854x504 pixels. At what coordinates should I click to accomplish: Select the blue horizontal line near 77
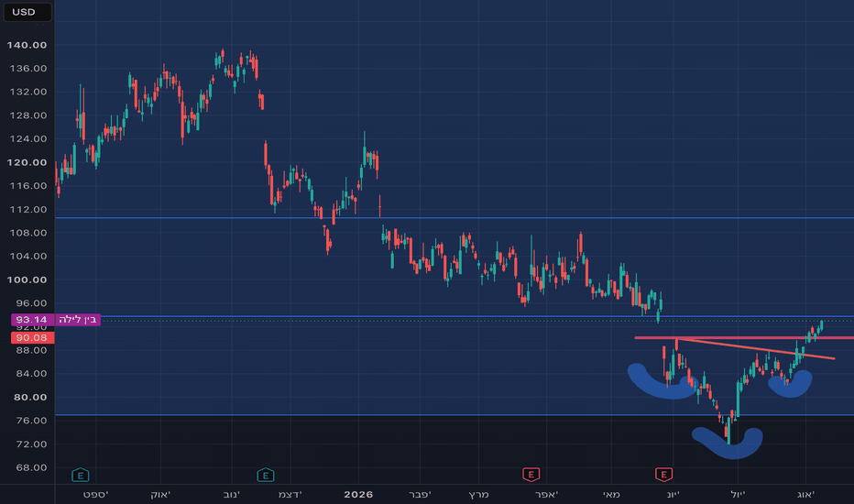click(454, 415)
